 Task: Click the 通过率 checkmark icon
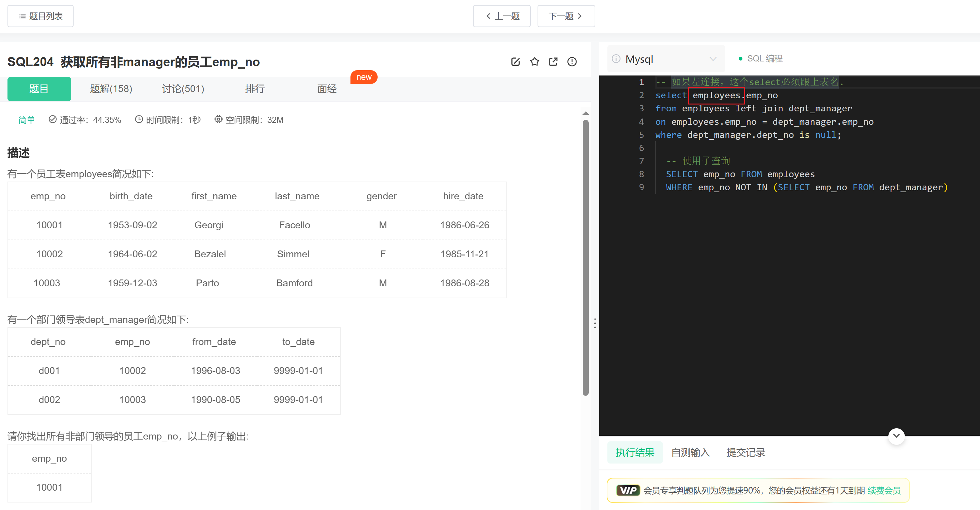pos(52,119)
